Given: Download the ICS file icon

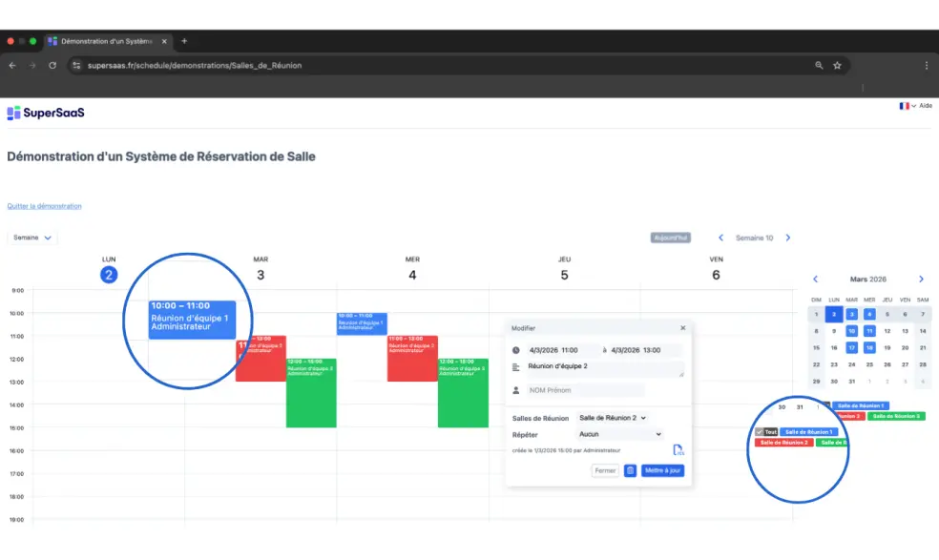Looking at the screenshot, I should click(x=678, y=450).
